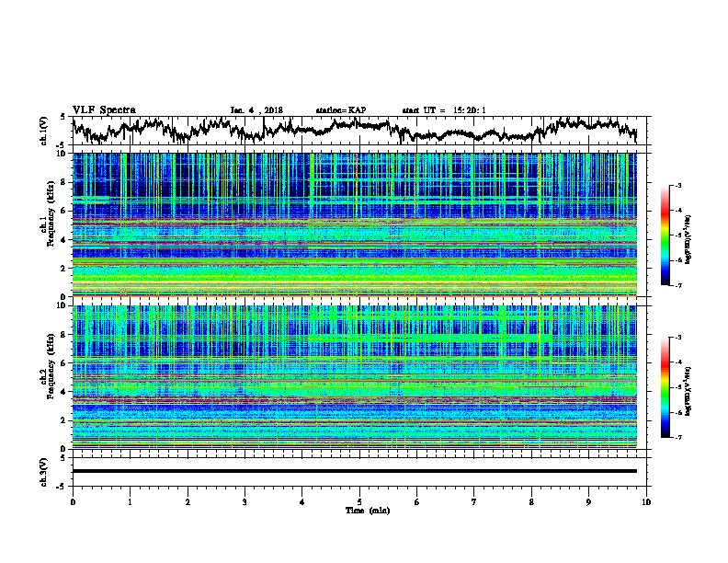The image size is (728, 563).
Task: Click time axis tick label "3"
Action: coord(245,502)
